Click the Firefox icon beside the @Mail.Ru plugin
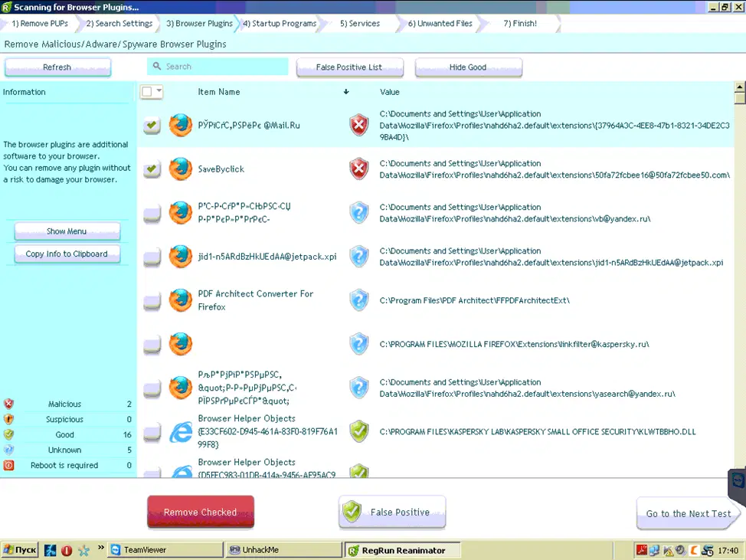 [180, 125]
